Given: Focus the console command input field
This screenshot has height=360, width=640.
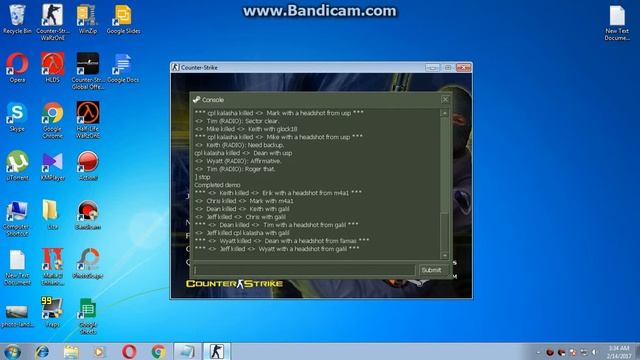Looking at the screenshot, I should (x=304, y=270).
